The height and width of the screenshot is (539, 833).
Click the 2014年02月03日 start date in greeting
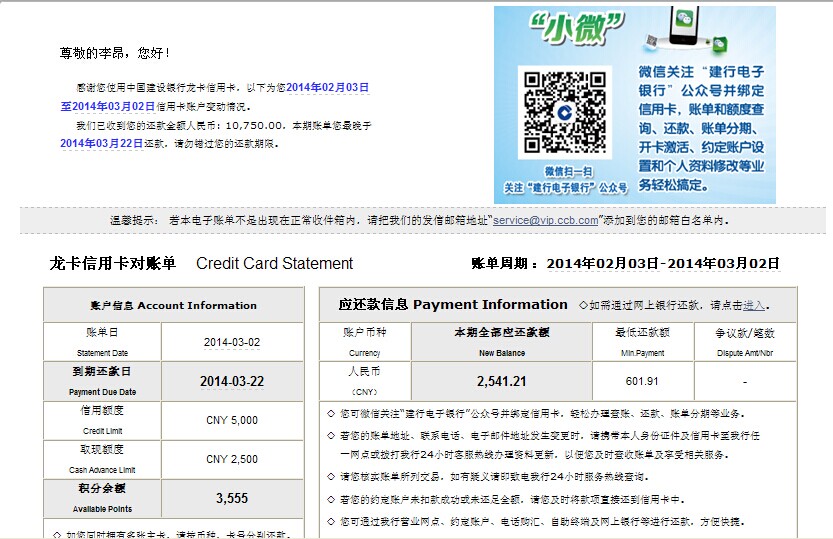coord(328,88)
